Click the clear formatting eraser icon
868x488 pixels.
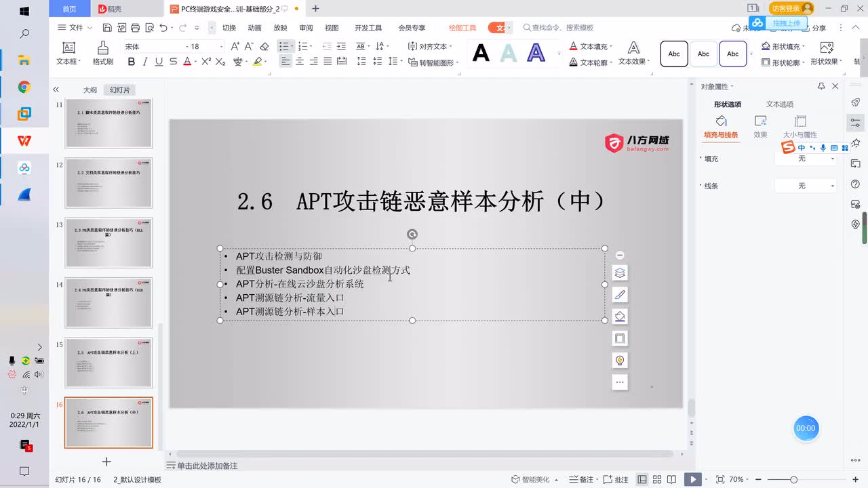[264, 46]
